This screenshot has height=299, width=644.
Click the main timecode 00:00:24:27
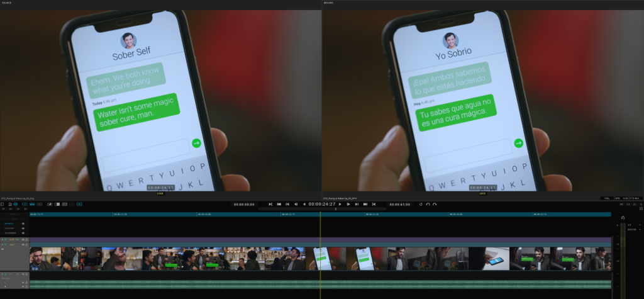tap(322, 205)
